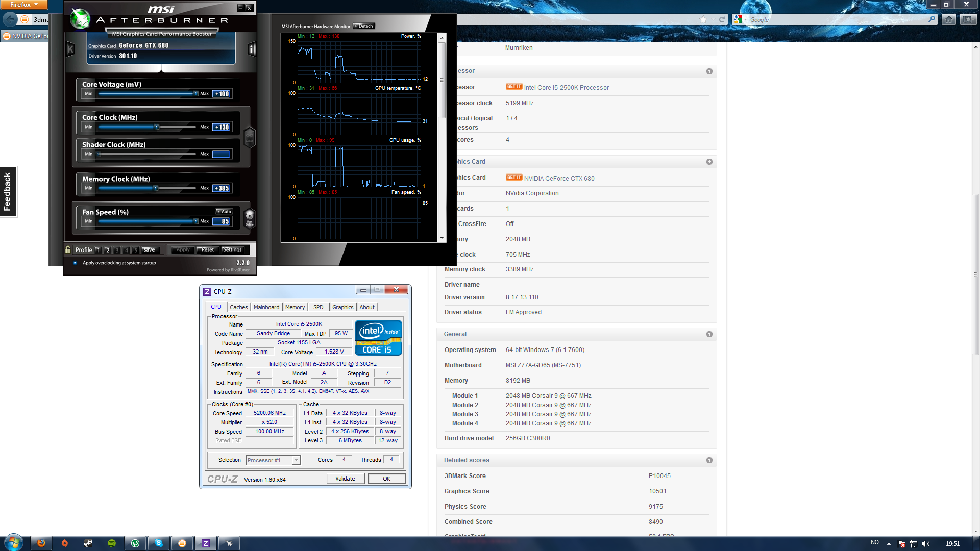Click the monitor graph scroll down arrow
This screenshot has height=551, width=980.
pyautogui.click(x=442, y=238)
